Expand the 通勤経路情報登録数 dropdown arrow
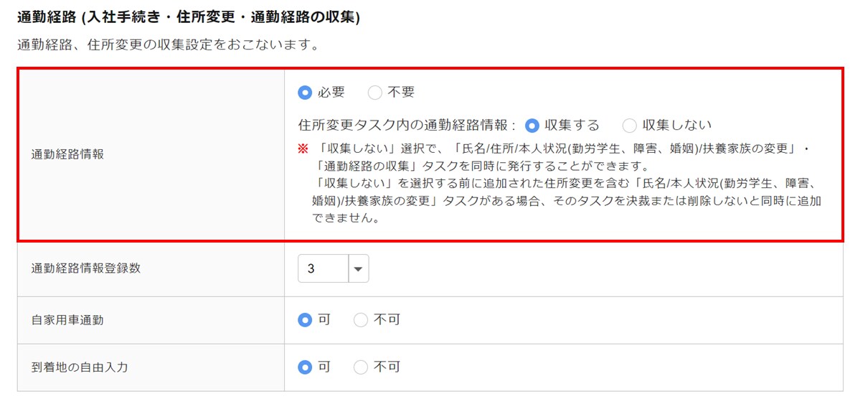This screenshot has width=868, height=404. (358, 269)
